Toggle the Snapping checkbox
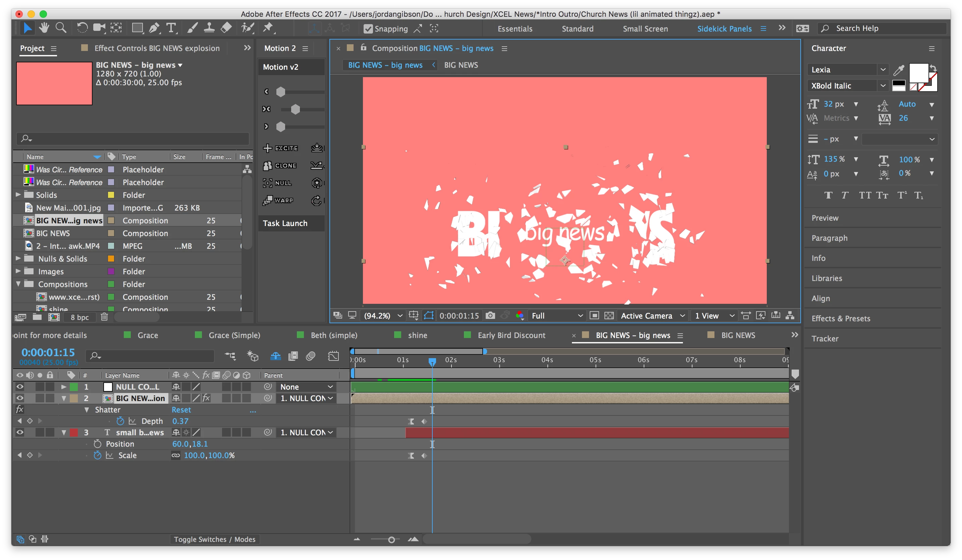 368,29
